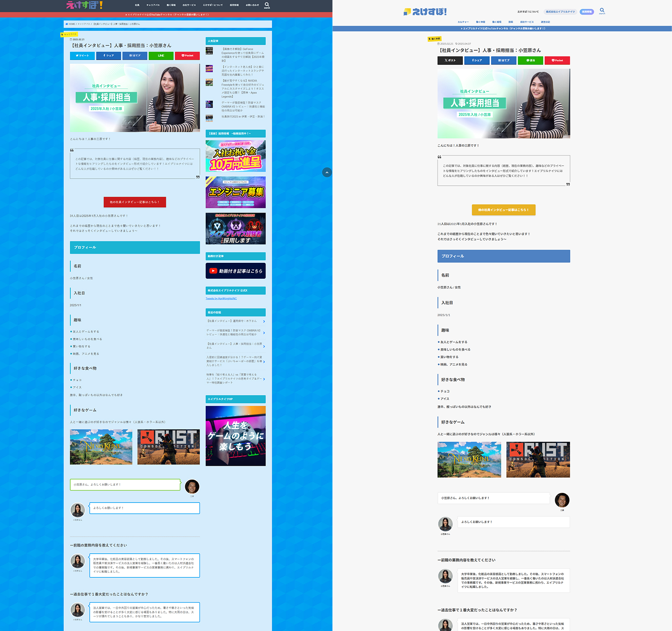
Task: Click the yellow 他の社員インタビュー記事はこちら button
Action: (503, 210)
